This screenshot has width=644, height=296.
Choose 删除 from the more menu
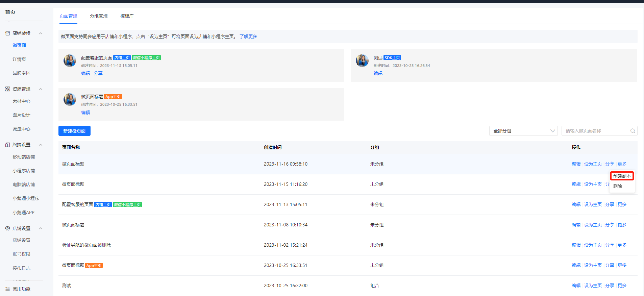(x=618, y=186)
